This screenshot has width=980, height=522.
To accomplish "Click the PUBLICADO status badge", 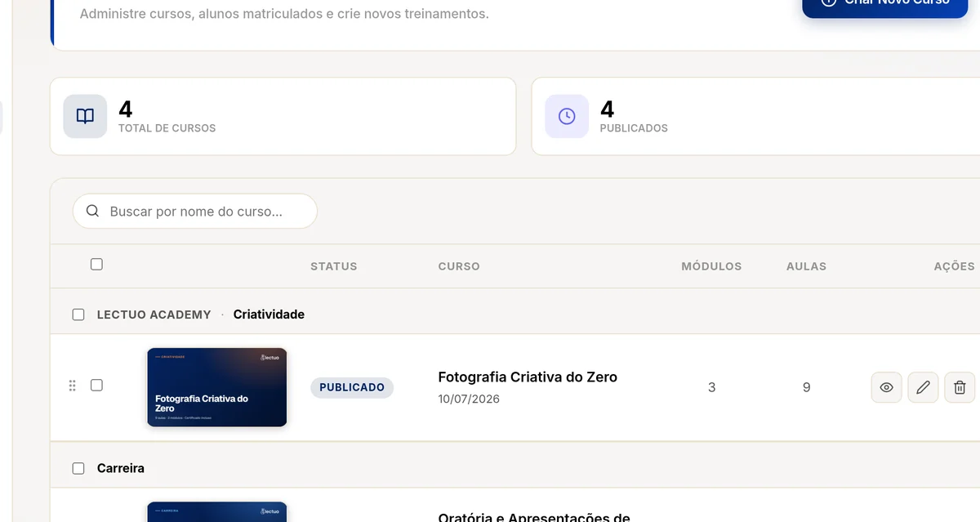I will tap(352, 387).
